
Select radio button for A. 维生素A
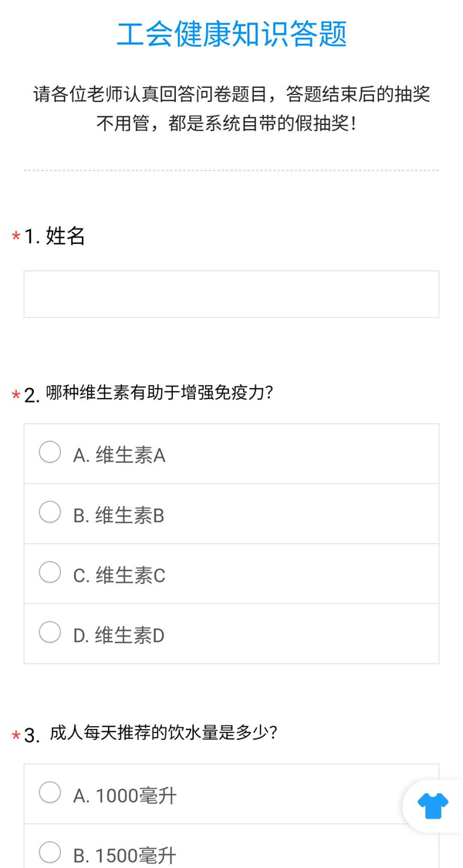click(x=50, y=452)
